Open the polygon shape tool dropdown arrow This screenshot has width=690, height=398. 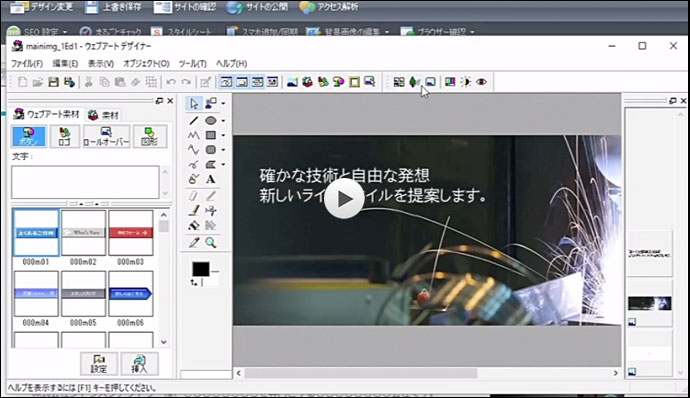coord(223,165)
